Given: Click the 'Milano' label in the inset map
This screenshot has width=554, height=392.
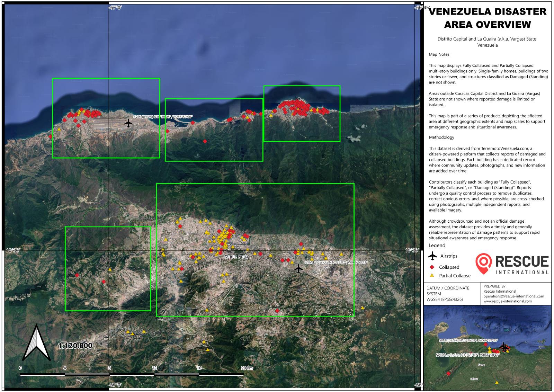Looking at the screenshot, I should (x=474, y=379).
